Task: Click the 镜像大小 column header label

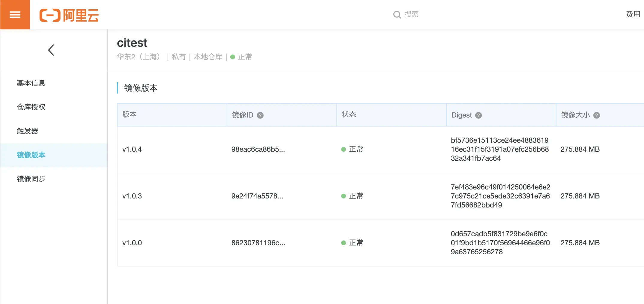Action: point(575,115)
